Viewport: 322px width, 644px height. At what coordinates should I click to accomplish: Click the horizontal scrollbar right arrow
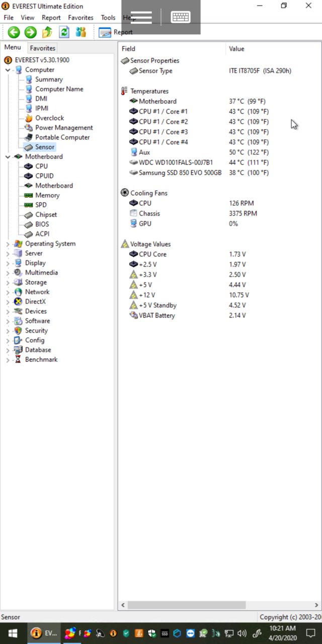click(316, 605)
